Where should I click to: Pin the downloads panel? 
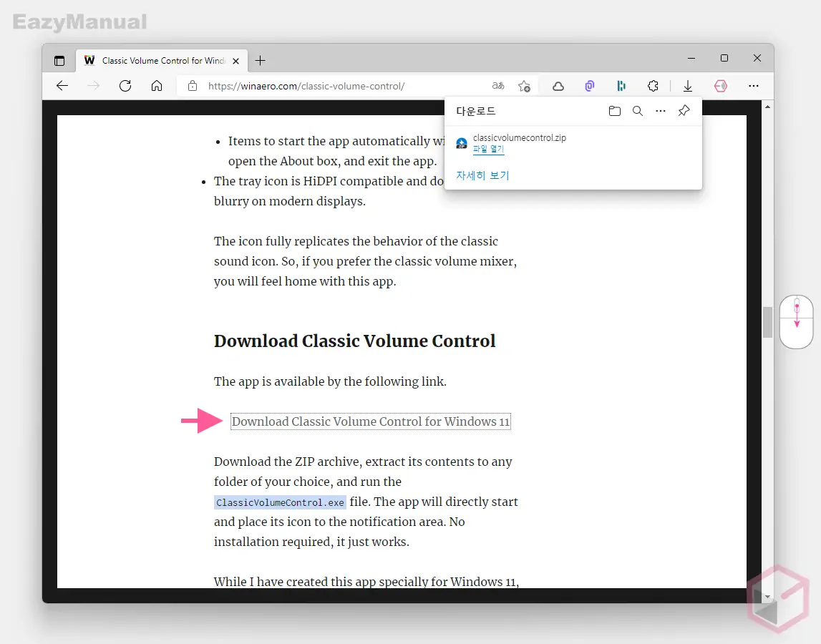coord(684,111)
